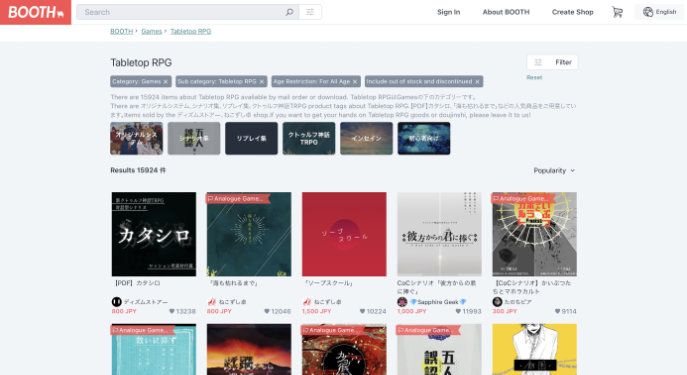Remove Age Restriction: For All Age tag

(355, 82)
